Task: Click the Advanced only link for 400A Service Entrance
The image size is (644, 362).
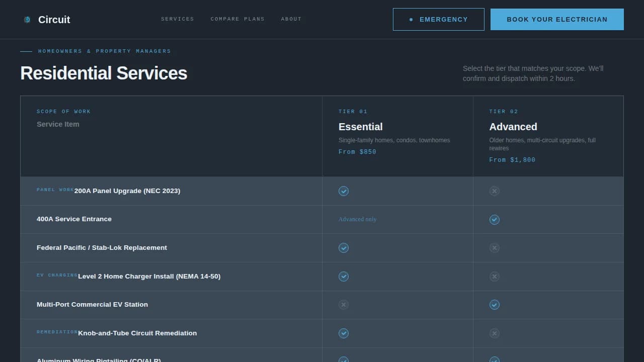Action: click(x=357, y=219)
